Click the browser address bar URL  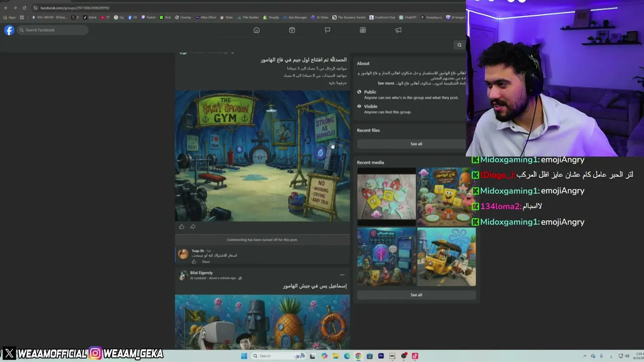tap(75, 8)
